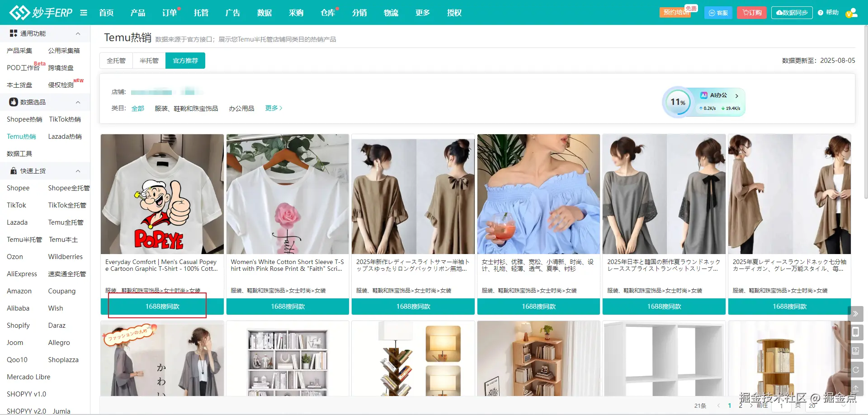Switch to the 全托管 tab
This screenshot has width=868, height=415.
pyautogui.click(x=116, y=61)
